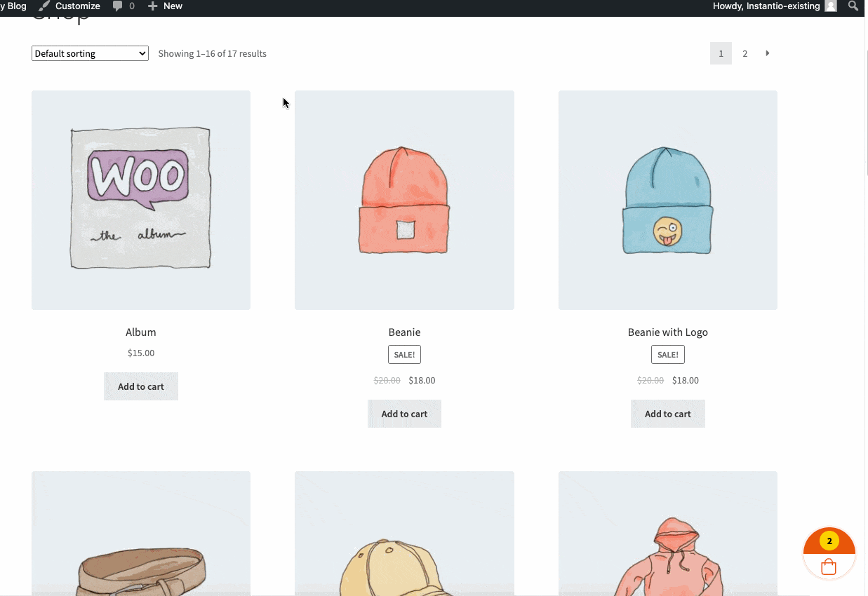Open the floating shopping cart icon

(x=829, y=566)
